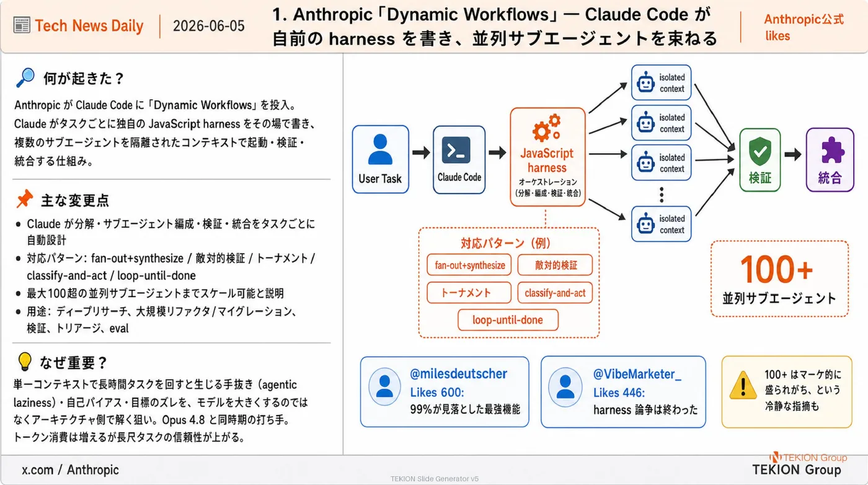Click the x.com / Anthropic source link
The width and height of the screenshot is (868, 485).
pyautogui.click(x=70, y=470)
